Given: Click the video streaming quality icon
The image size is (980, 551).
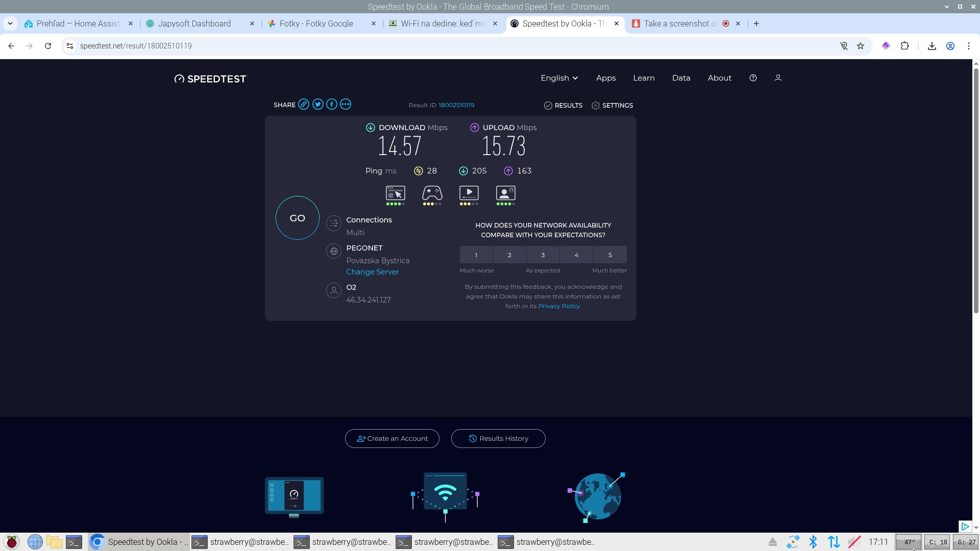Looking at the screenshot, I should tap(469, 193).
